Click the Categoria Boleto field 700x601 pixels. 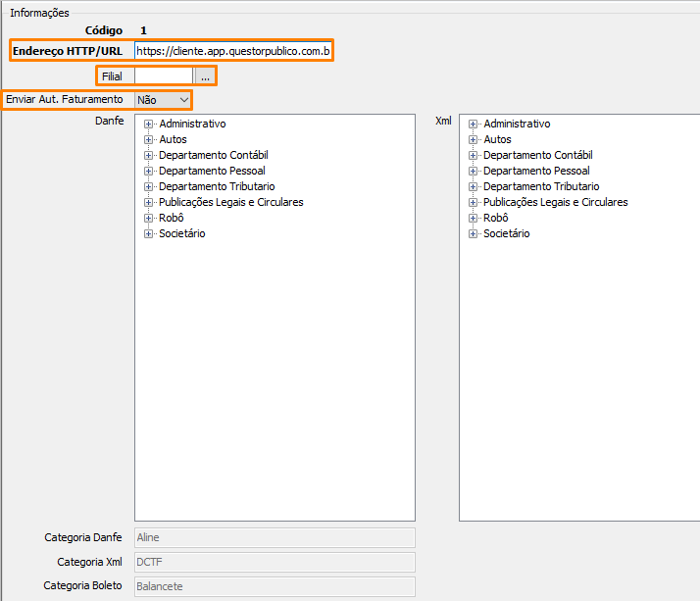275,586
